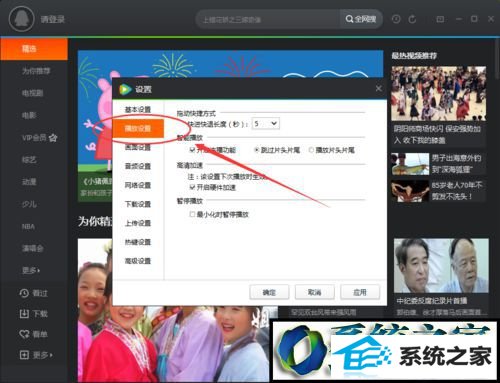Enable 最小化时暂停播放 checkbox
Screen dimensions: 500x383
click(192, 214)
